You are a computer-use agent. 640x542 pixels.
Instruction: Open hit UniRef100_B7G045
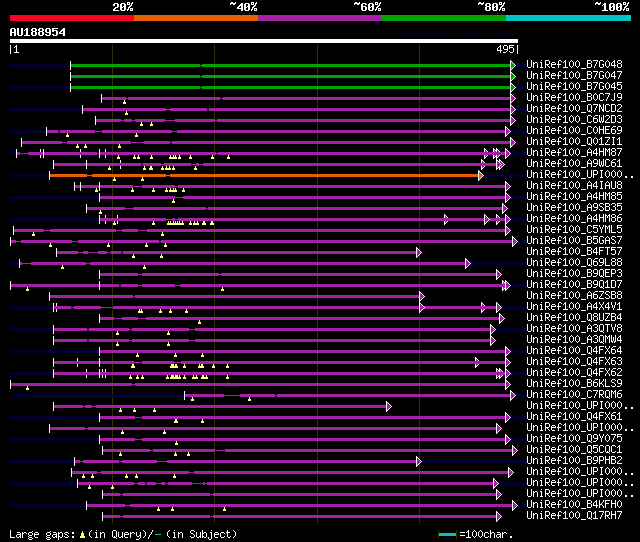click(574, 86)
